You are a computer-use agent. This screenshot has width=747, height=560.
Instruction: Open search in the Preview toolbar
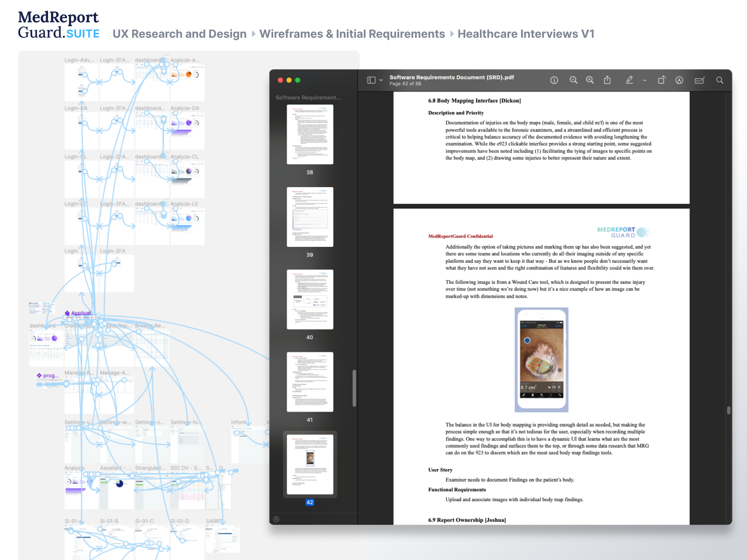pyautogui.click(x=720, y=80)
